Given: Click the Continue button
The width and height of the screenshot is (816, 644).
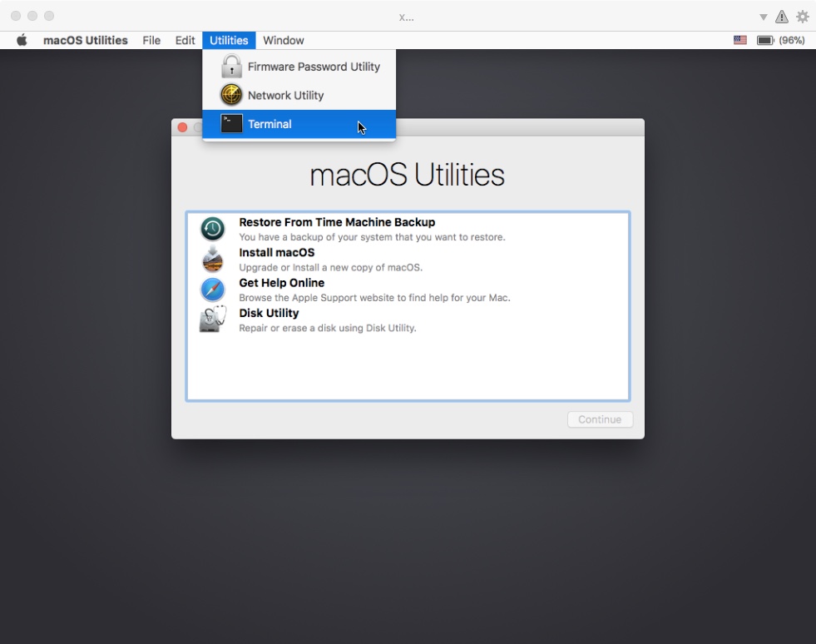Looking at the screenshot, I should coord(600,419).
